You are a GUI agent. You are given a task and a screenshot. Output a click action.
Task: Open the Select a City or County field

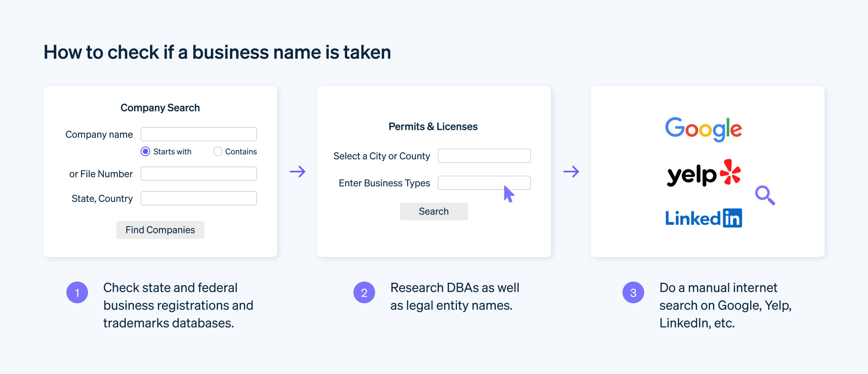coord(484,156)
